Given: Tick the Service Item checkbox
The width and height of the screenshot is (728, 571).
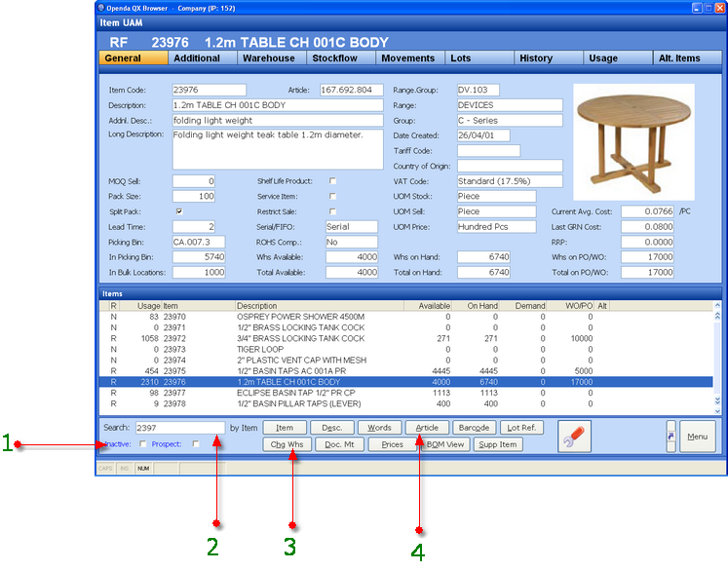Looking at the screenshot, I should click(x=332, y=197).
